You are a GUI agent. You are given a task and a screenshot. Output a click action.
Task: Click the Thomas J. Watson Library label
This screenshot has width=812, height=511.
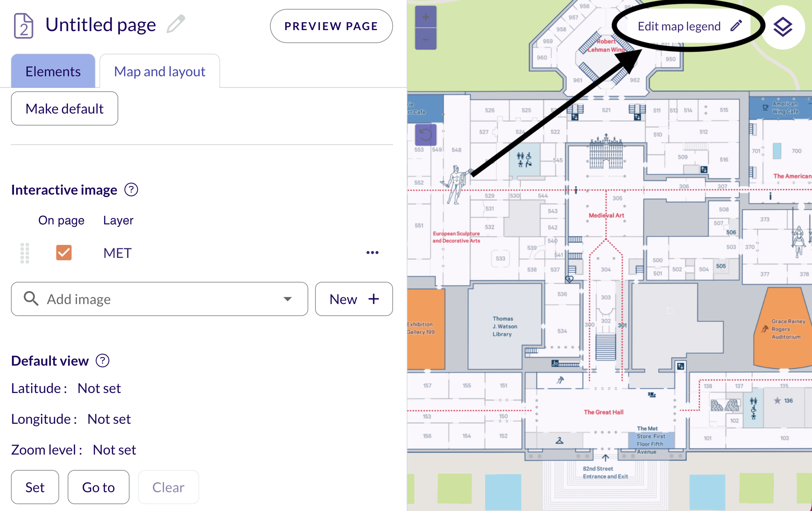coord(505,326)
